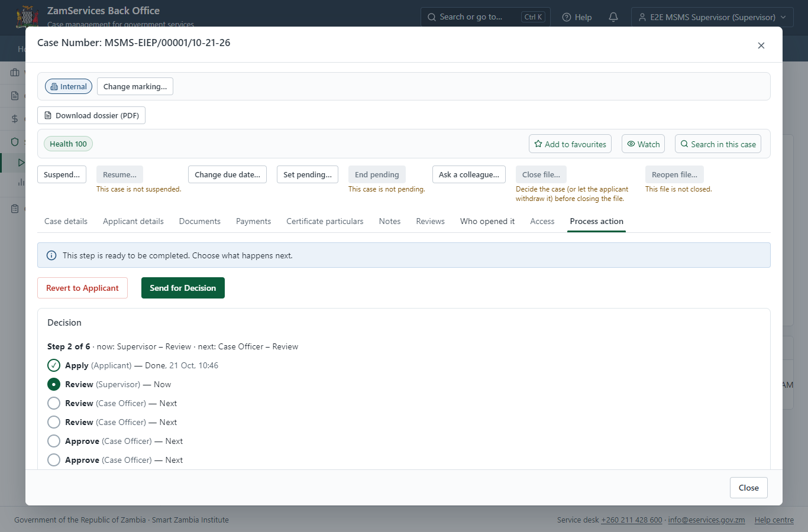Click the info icon in the blue banner
This screenshot has width=808, height=532.
(x=51, y=255)
